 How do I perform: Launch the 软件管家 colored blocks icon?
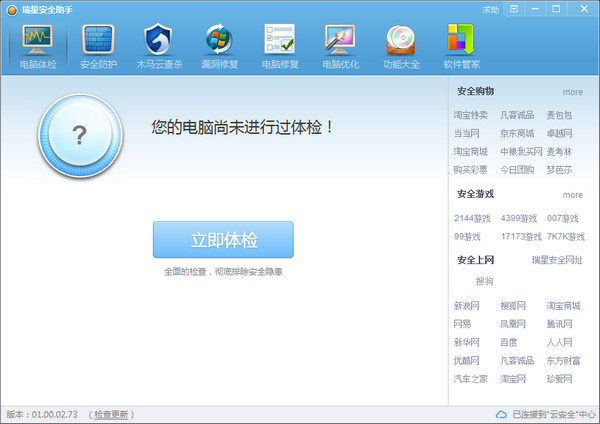[x=461, y=39]
